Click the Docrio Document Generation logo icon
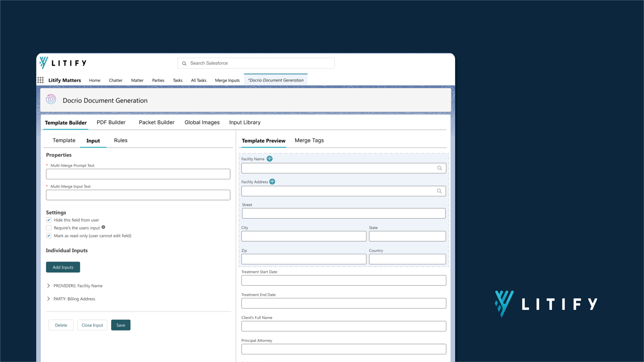Viewport: 644px width, 362px height. [51, 99]
